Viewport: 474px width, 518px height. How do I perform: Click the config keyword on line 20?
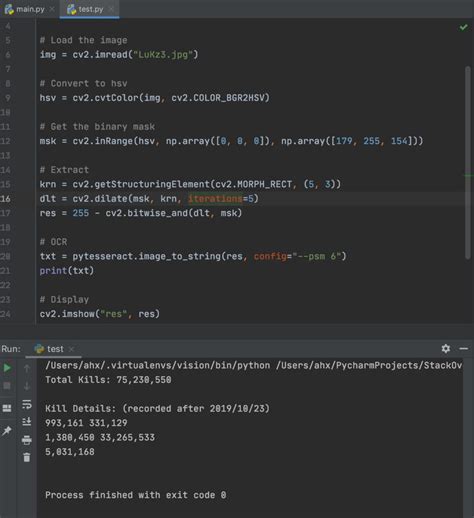tap(270, 256)
